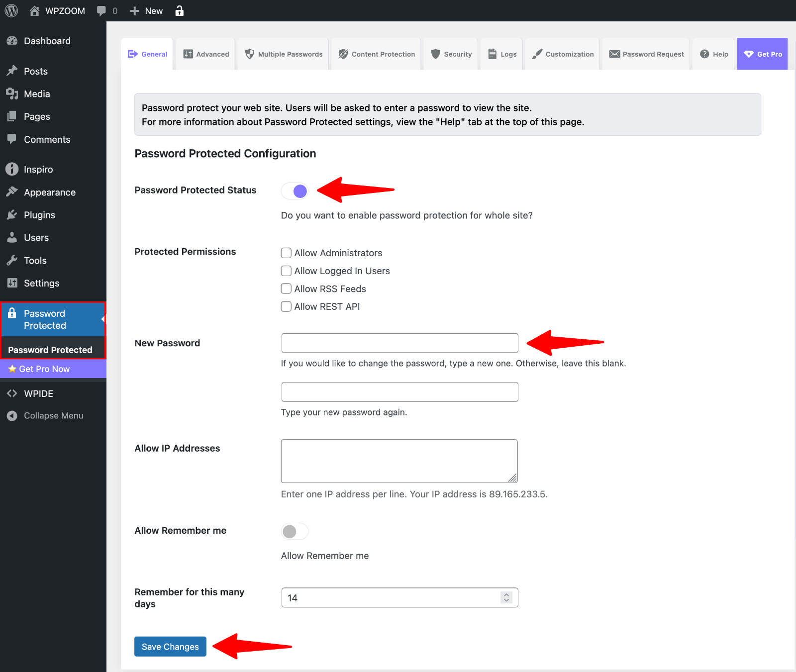Screen dimensions: 796x672
Task: Click the Appearance paintbrush icon in sidebar
Action: pyautogui.click(x=12, y=192)
